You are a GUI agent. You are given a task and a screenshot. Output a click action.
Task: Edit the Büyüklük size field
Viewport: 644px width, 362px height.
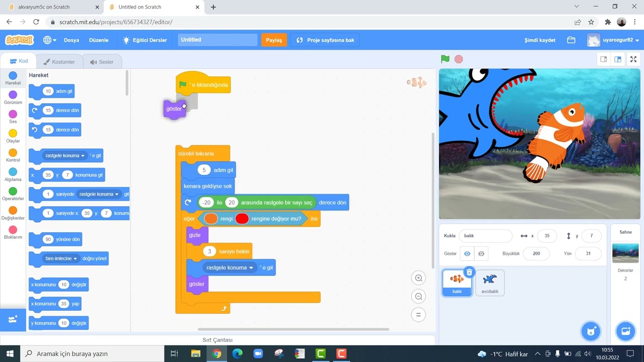click(536, 254)
